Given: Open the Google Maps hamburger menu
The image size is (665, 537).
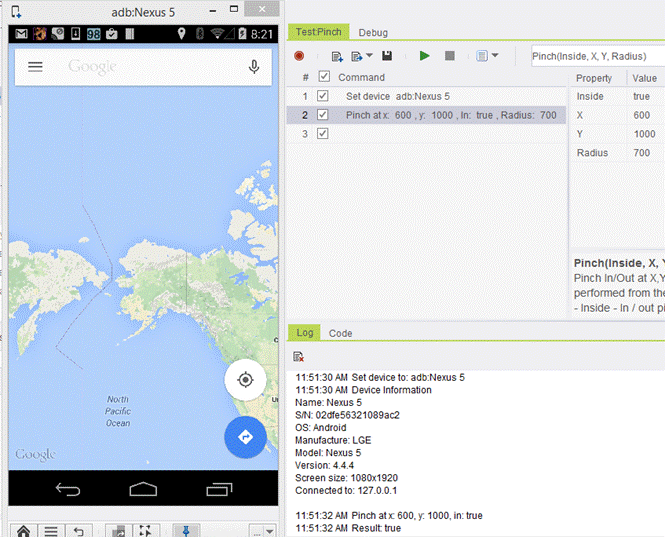Looking at the screenshot, I should [35, 67].
